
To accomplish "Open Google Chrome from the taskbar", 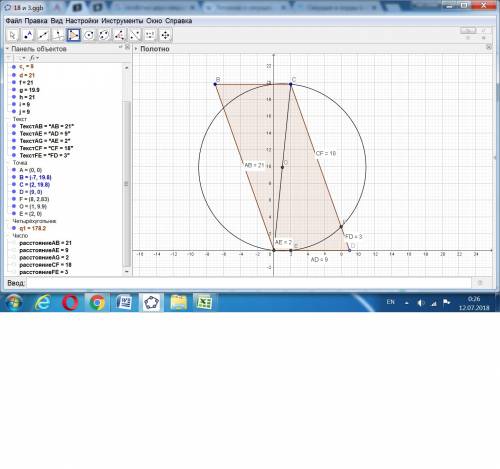I will pyautogui.click(x=97, y=303).
